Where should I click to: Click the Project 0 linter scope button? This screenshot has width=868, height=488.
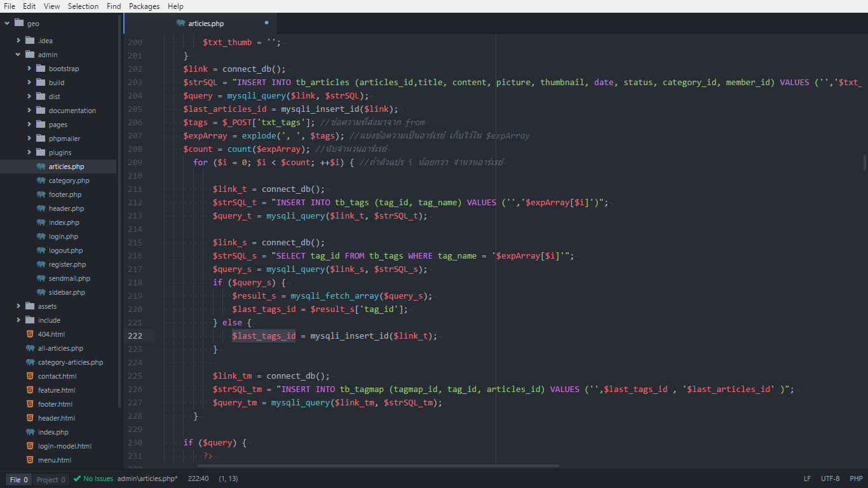click(x=51, y=480)
